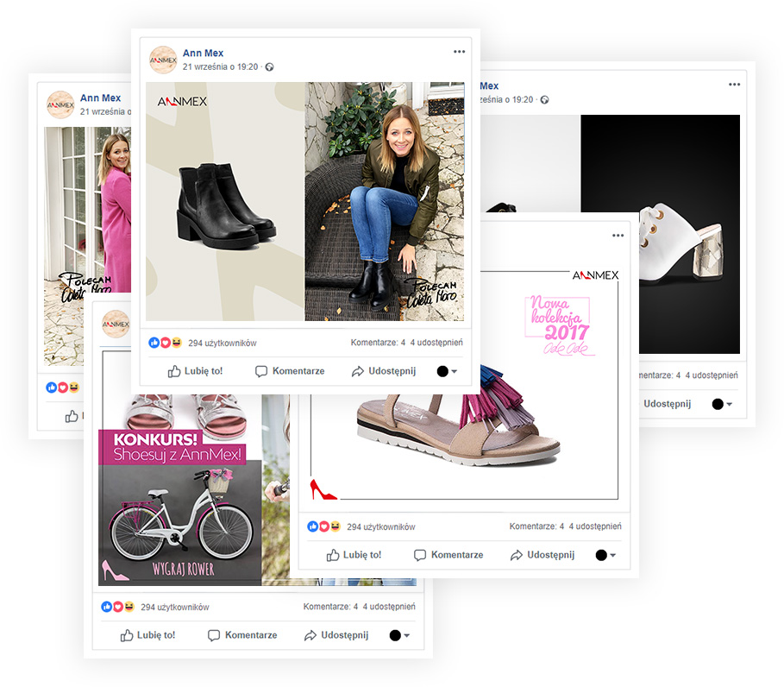Click '294 użytkowników' on sandal post
The height and width of the screenshot is (687, 784).
point(381,526)
